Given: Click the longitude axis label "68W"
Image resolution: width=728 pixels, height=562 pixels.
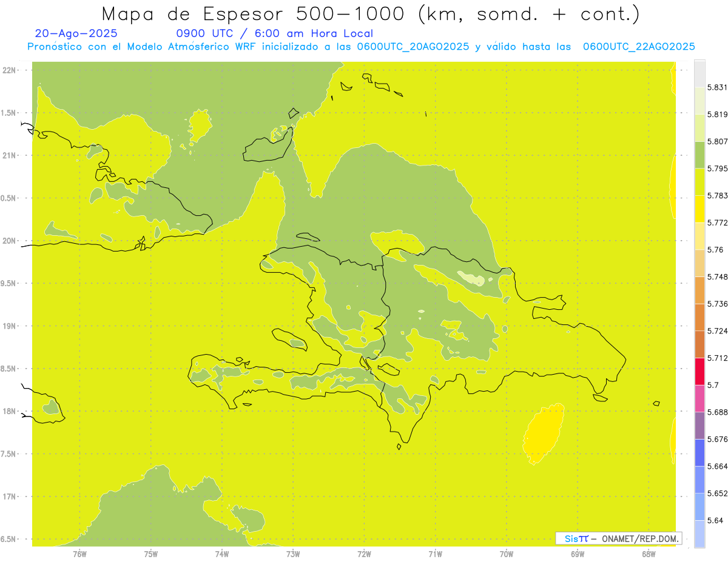Looking at the screenshot, I should coord(649,554).
